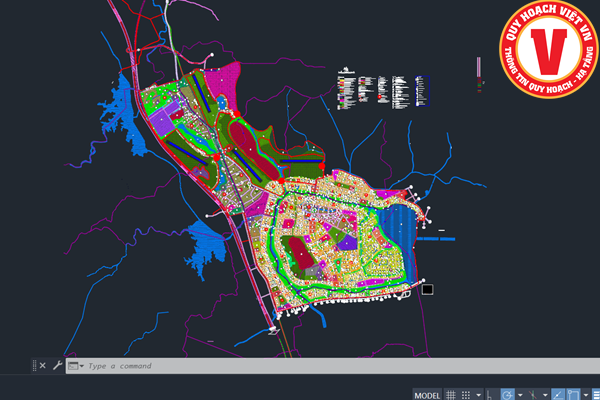
Task: Disable polar tracking in status bar
Action: tap(508, 394)
